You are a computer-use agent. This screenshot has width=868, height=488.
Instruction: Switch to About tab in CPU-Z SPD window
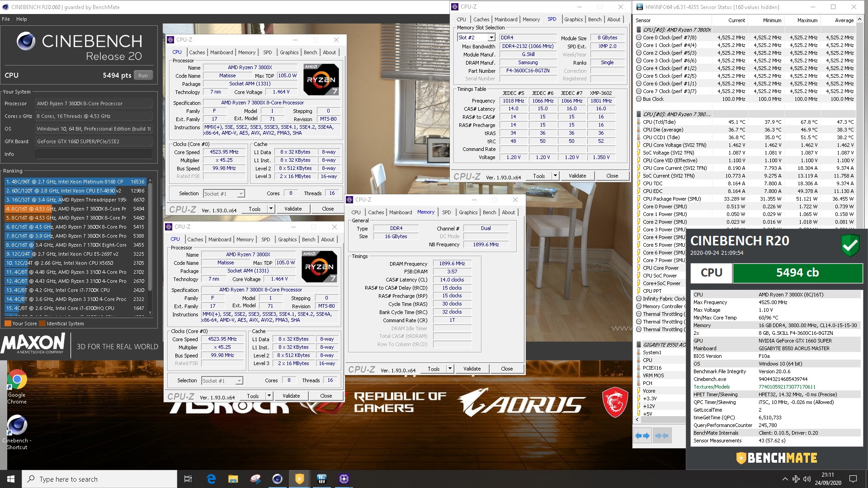tap(614, 19)
